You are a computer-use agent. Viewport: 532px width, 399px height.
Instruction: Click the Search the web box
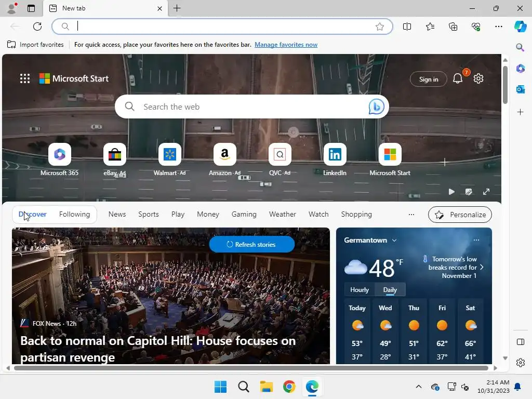click(252, 107)
